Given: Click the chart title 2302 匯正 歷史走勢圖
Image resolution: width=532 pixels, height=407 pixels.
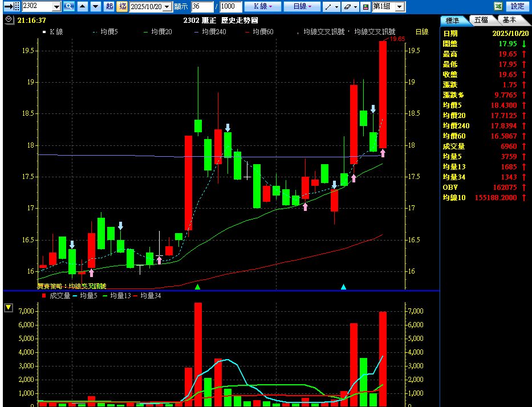Looking at the screenshot, I should coord(221,21).
